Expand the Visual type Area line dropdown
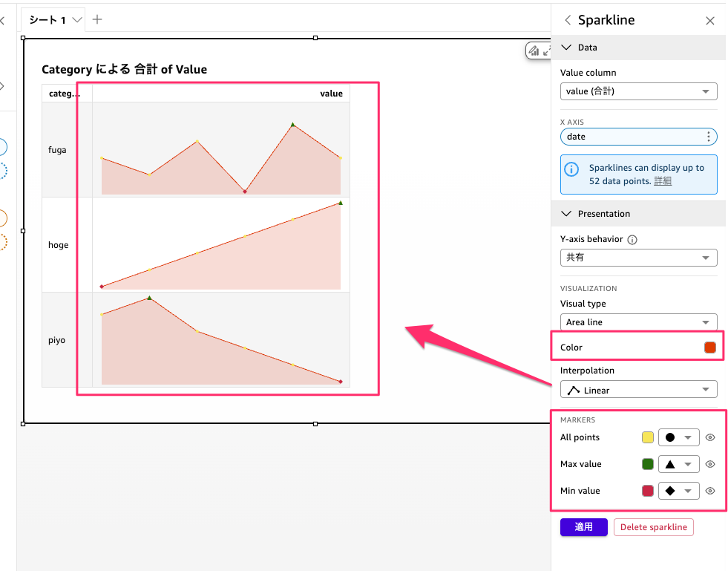Image resolution: width=728 pixels, height=571 pixels. point(638,322)
